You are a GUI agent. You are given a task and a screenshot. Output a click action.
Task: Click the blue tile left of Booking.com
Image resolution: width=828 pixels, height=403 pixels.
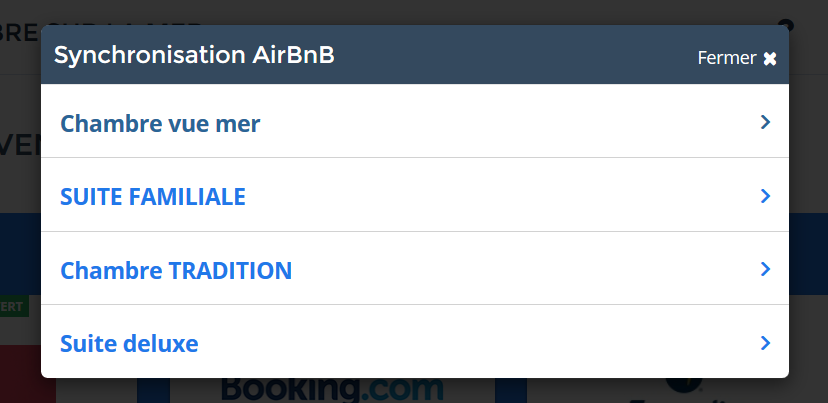tap(153, 390)
